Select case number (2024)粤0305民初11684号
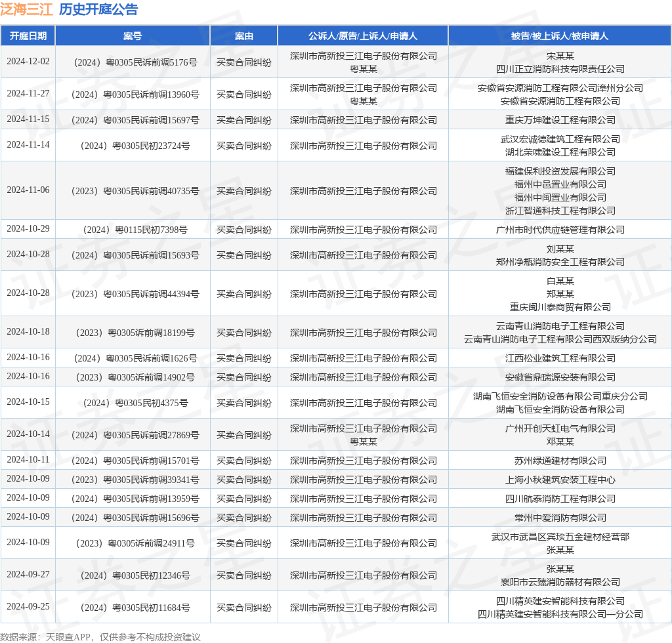The width and height of the screenshot is (672, 643). pos(135,608)
